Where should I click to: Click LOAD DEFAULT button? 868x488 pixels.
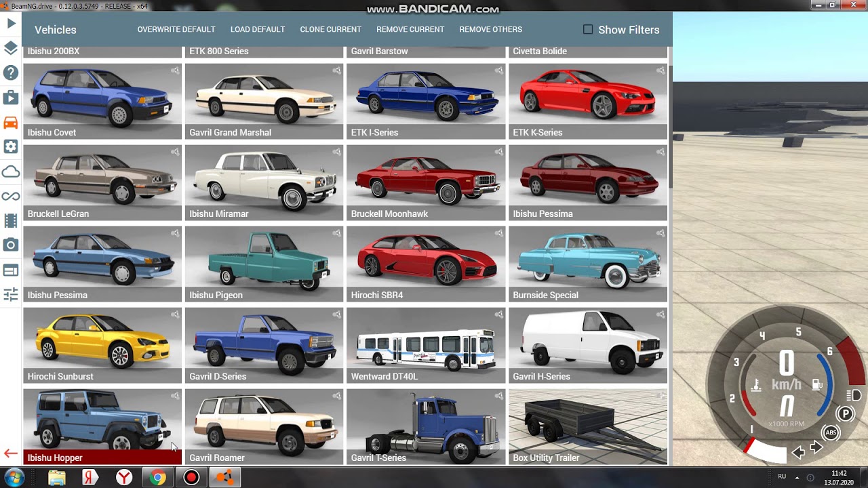tap(258, 30)
